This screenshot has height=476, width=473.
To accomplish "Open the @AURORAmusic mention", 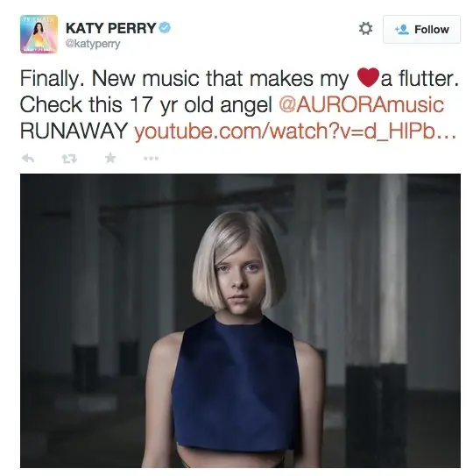I will point(361,104).
